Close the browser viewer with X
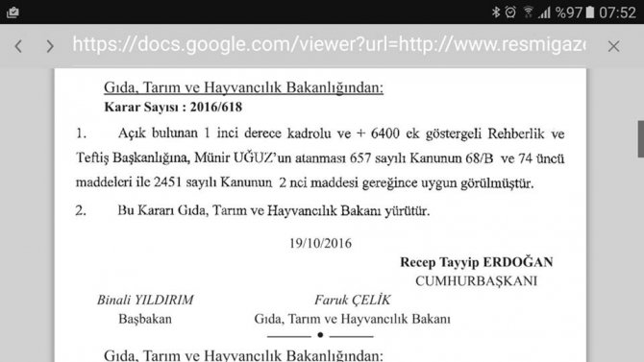This screenshot has width=644, height=362. 613,46
